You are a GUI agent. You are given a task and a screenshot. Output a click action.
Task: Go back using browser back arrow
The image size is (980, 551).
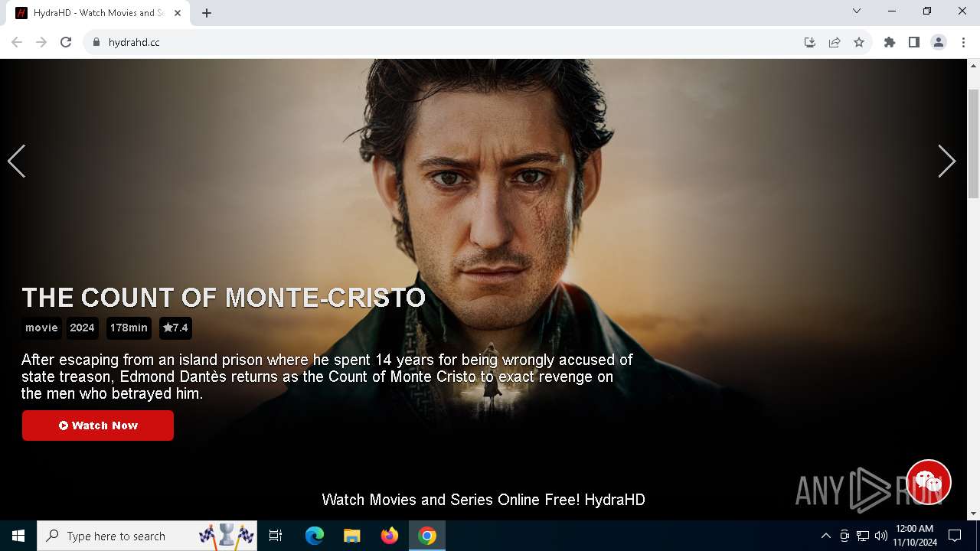(x=17, y=42)
